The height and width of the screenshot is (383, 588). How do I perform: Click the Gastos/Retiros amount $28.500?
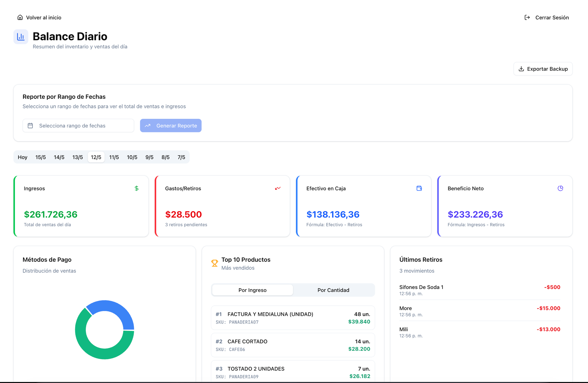(183, 214)
